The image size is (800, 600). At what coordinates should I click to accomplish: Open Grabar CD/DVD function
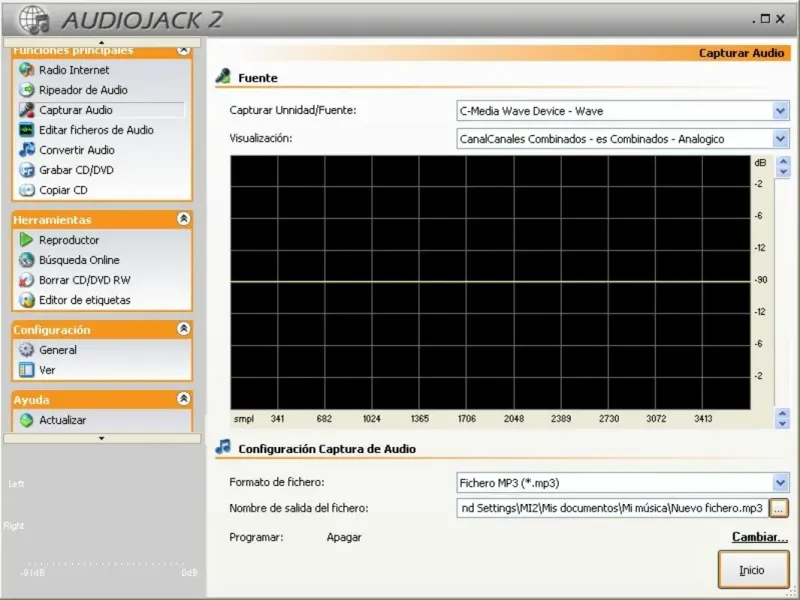[x=76, y=170]
